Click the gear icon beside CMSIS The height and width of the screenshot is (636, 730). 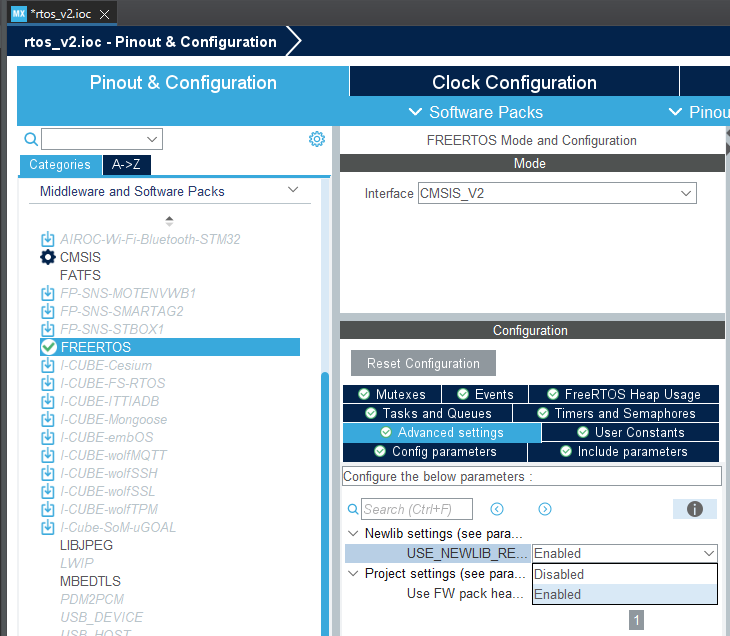47,257
